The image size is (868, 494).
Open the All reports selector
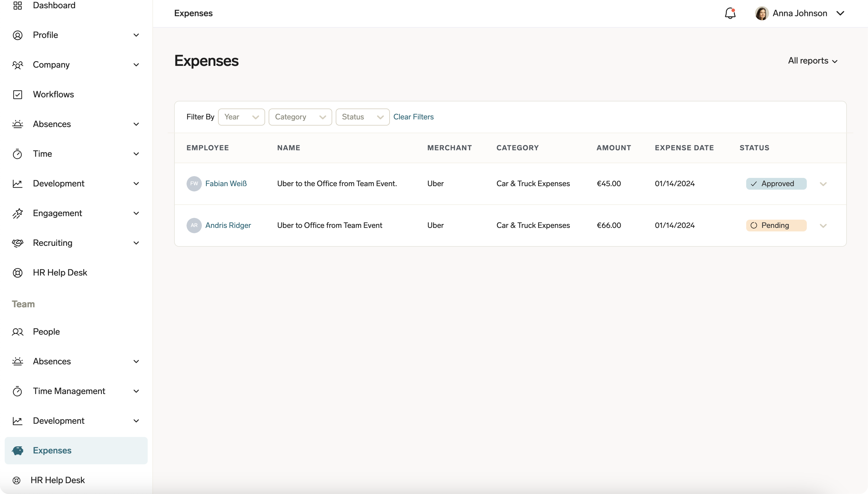tap(813, 61)
